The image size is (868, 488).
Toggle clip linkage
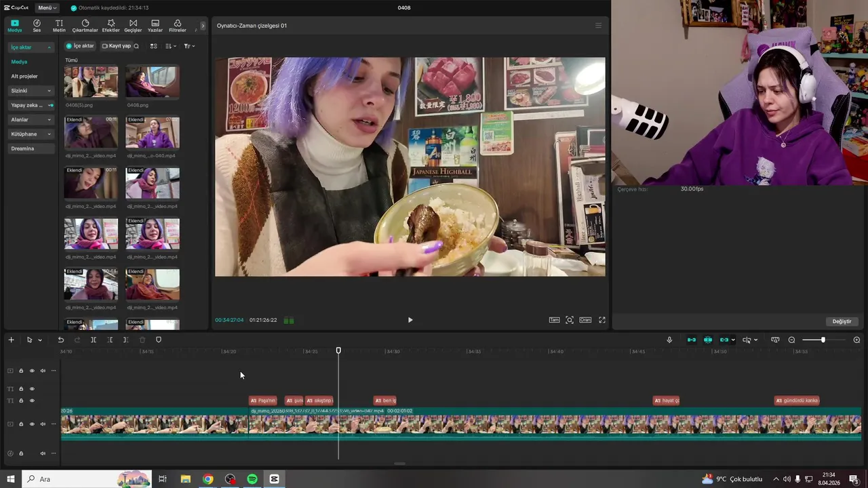click(x=724, y=340)
